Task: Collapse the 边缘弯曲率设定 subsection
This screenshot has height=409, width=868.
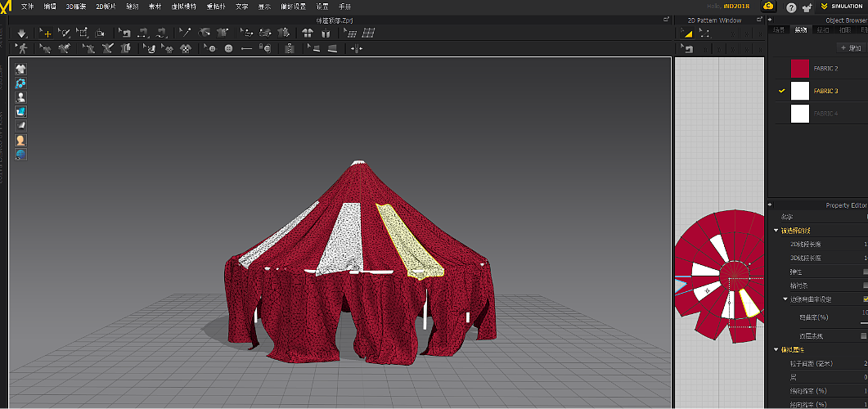Action: click(x=785, y=299)
